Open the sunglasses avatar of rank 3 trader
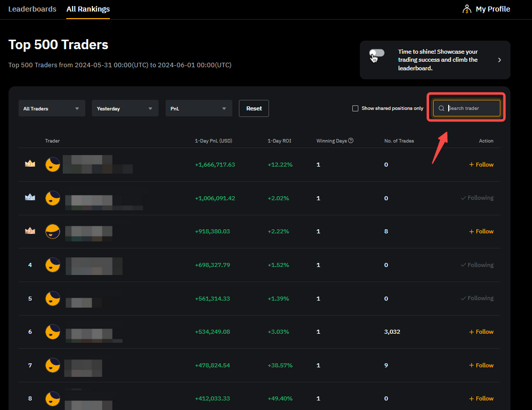The height and width of the screenshot is (410, 532). 52,231
